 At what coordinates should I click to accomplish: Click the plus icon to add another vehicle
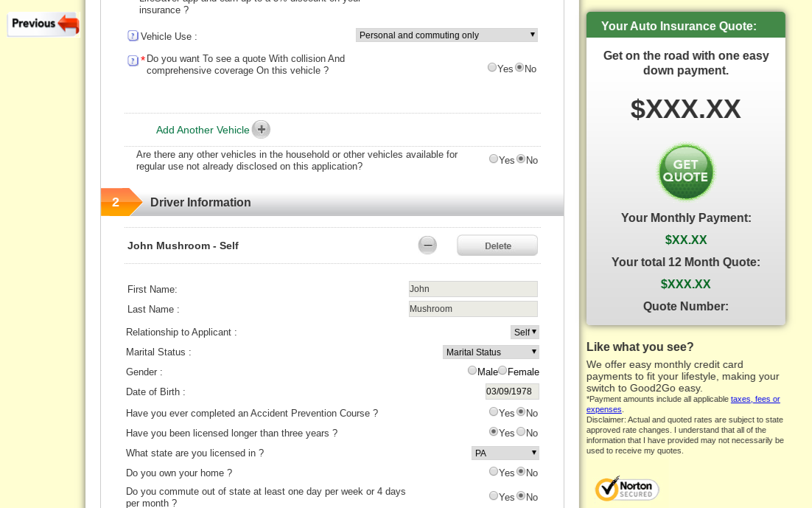(x=261, y=130)
